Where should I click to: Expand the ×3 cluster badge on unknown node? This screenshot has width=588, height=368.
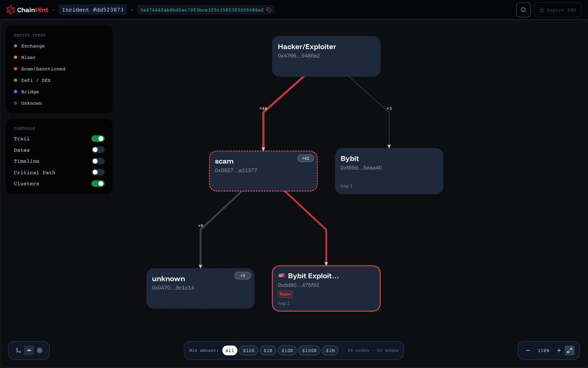point(243,276)
